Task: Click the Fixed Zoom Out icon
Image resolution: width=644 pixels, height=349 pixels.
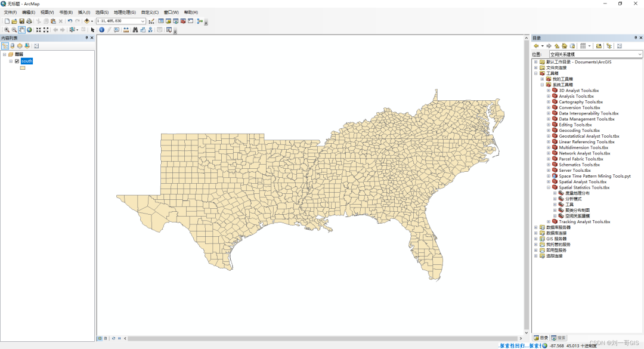Action: [x=46, y=30]
